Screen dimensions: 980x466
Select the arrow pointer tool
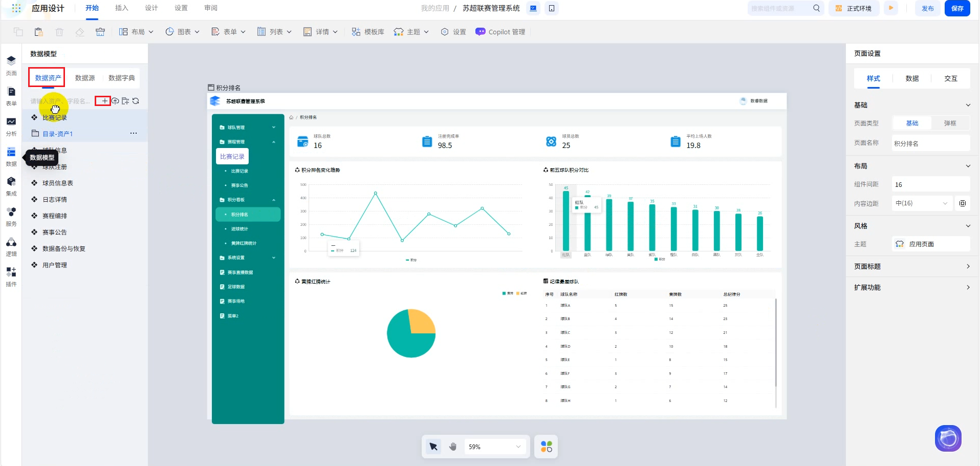pyautogui.click(x=433, y=447)
